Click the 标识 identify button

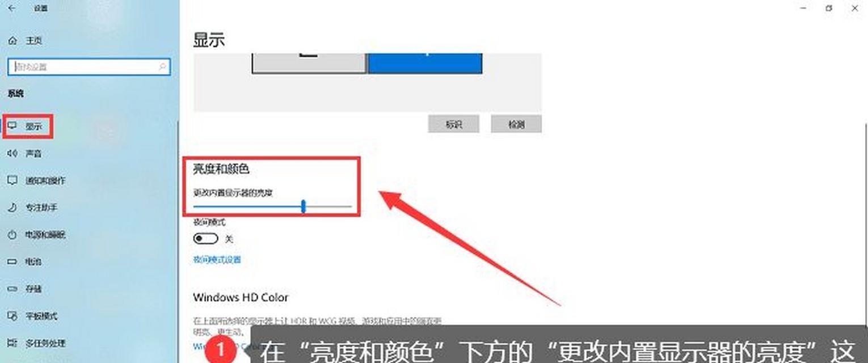[x=454, y=124]
